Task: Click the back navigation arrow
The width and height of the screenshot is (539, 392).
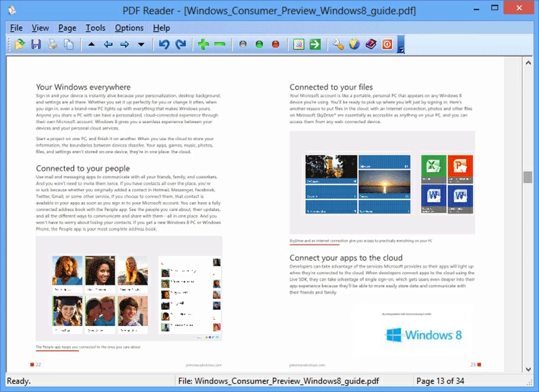Action: coord(108,44)
